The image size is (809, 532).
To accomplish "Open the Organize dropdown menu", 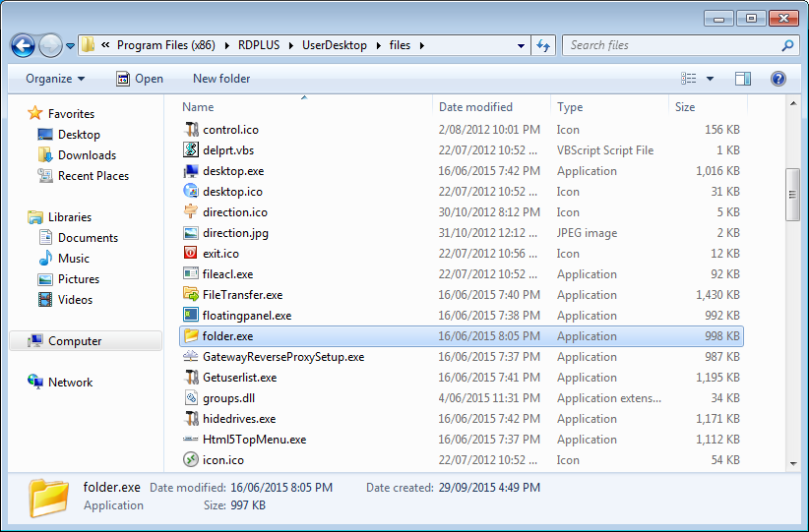I will pos(55,79).
